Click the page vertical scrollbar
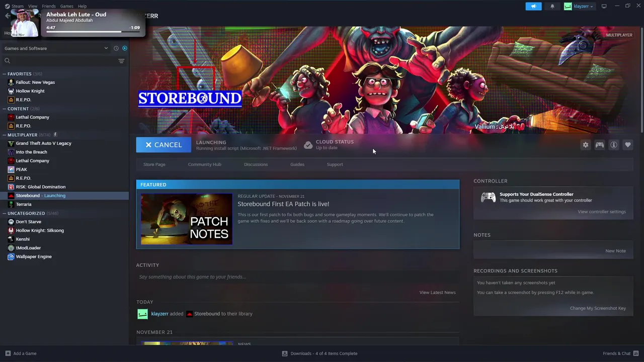 641,80
